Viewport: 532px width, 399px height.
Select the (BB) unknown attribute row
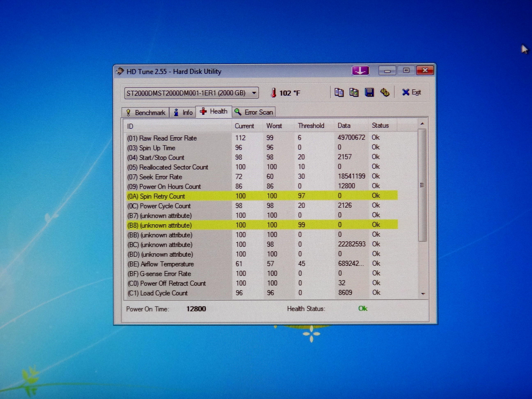pos(262,235)
